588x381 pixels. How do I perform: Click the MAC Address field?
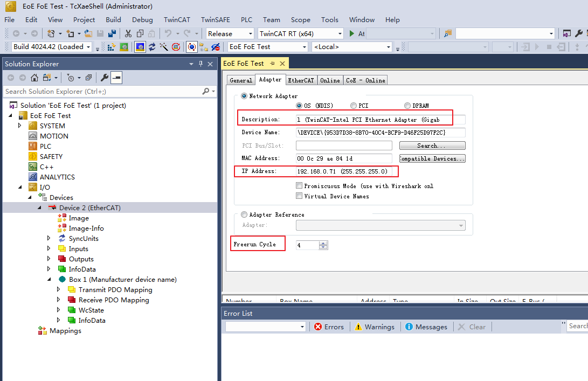(x=344, y=158)
